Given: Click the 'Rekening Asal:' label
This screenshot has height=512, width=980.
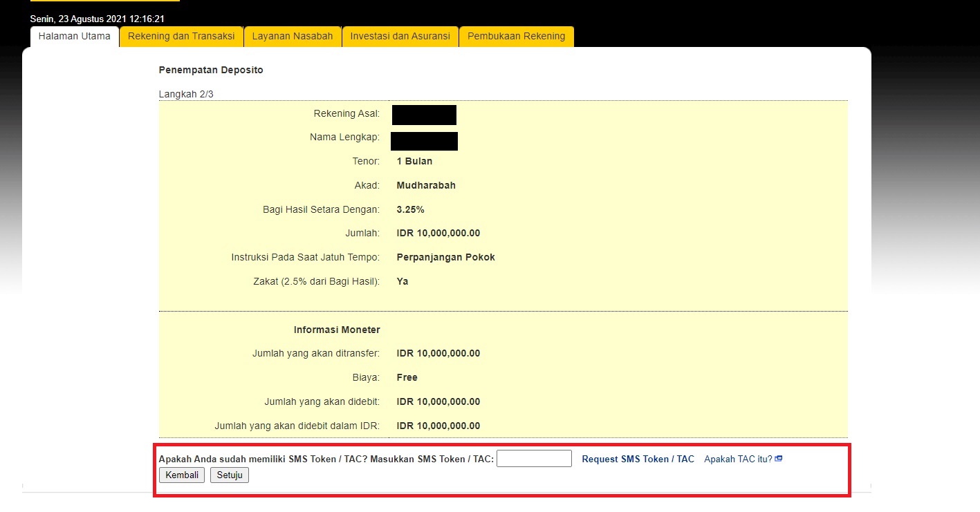Looking at the screenshot, I should (x=346, y=113).
